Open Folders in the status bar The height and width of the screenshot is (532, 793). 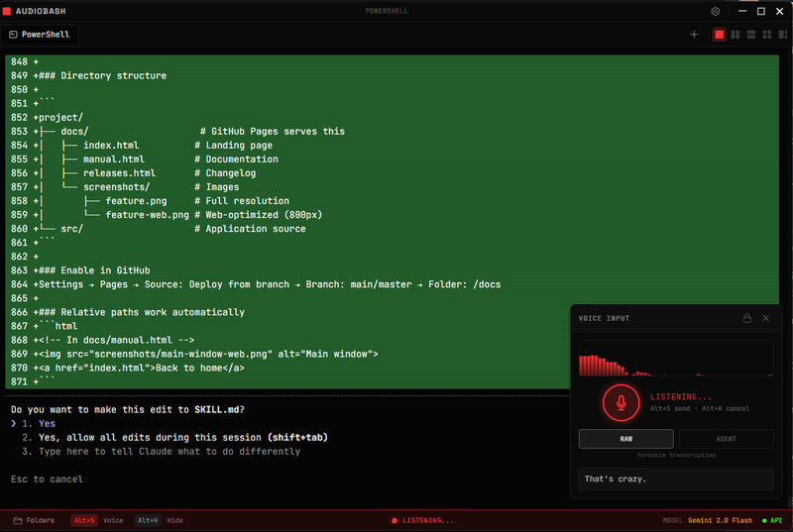(x=34, y=520)
